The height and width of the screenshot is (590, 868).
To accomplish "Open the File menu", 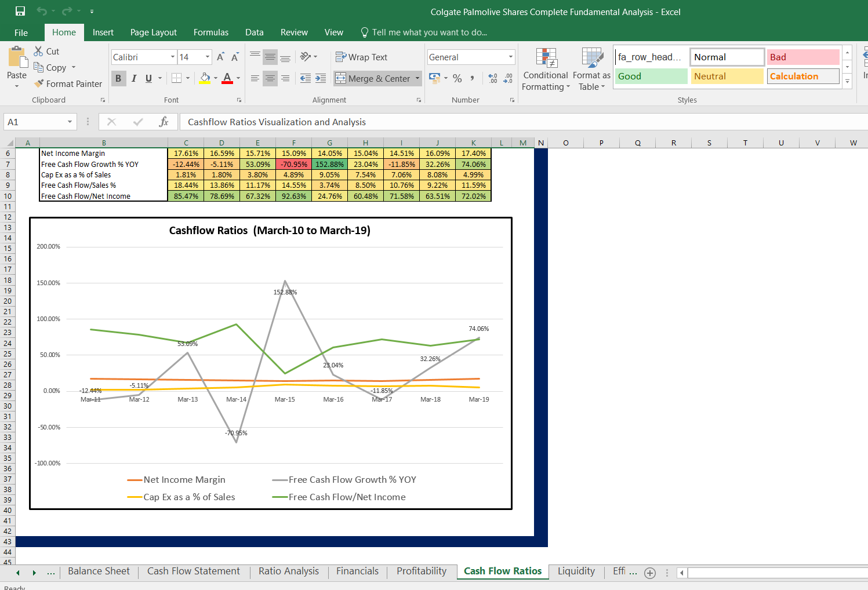I will point(21,32).
